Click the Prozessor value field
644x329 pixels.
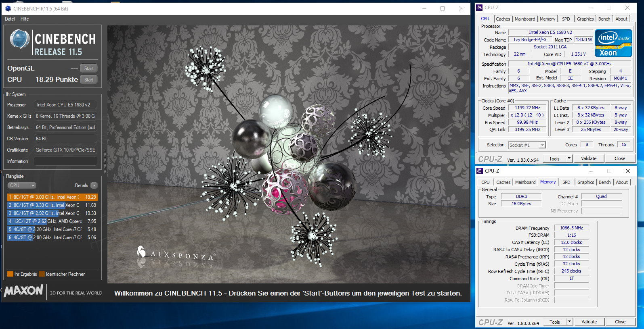tap(65, 105)
